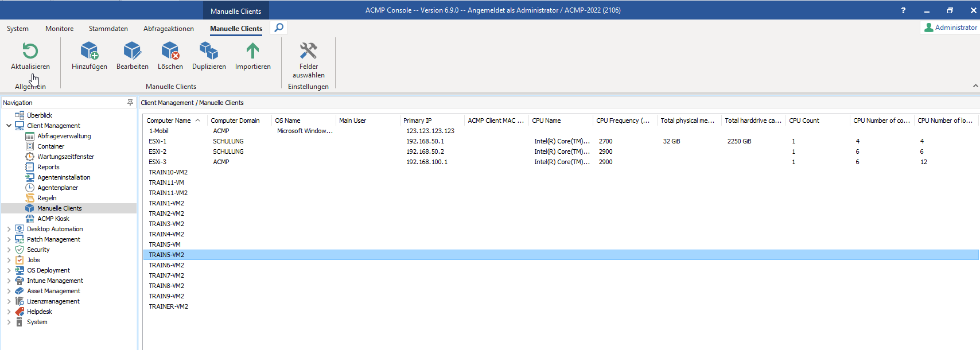Viewport: 980px width, 350px height.
Task: Click the Löschen delete icon
Action: tap(170, 52)
